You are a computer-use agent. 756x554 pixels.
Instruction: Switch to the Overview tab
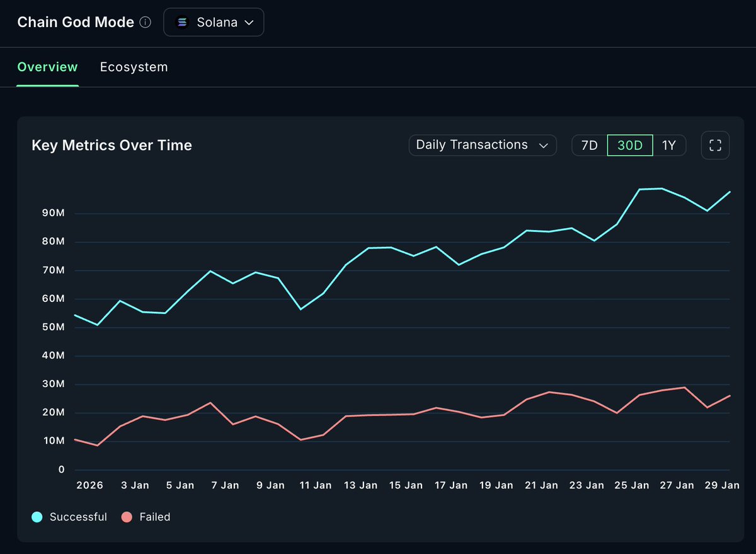(x=48, y=67)
